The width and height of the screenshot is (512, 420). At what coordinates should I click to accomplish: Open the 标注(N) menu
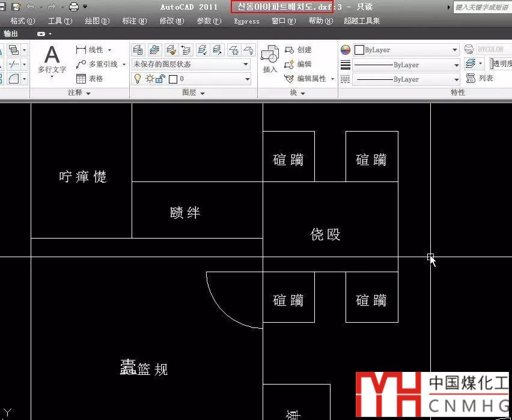click(134, 21)
